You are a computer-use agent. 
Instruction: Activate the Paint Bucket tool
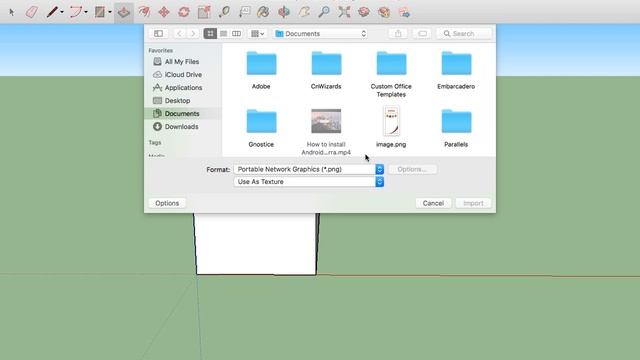263,12
